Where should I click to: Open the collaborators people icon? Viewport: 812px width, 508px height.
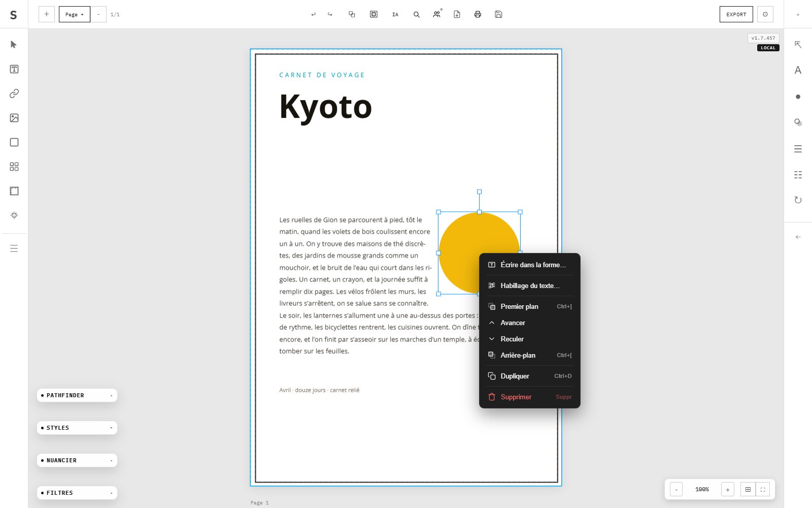[x=437, y=14]
